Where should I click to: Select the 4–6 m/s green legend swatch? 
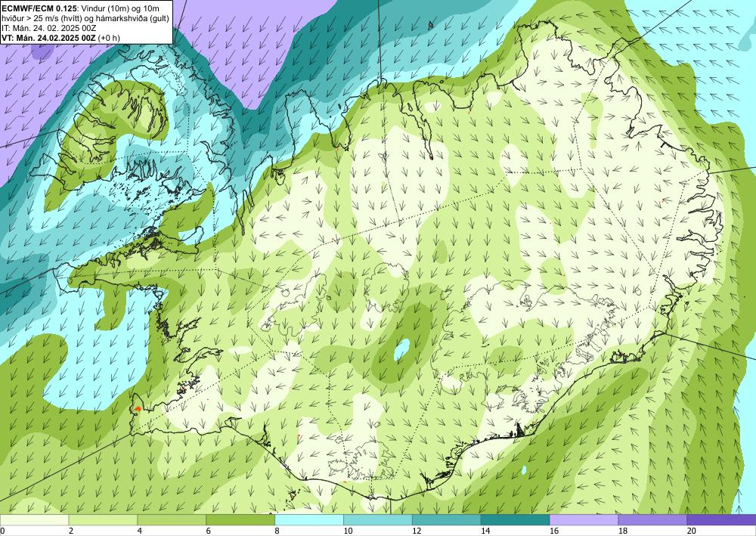(172, 519)
